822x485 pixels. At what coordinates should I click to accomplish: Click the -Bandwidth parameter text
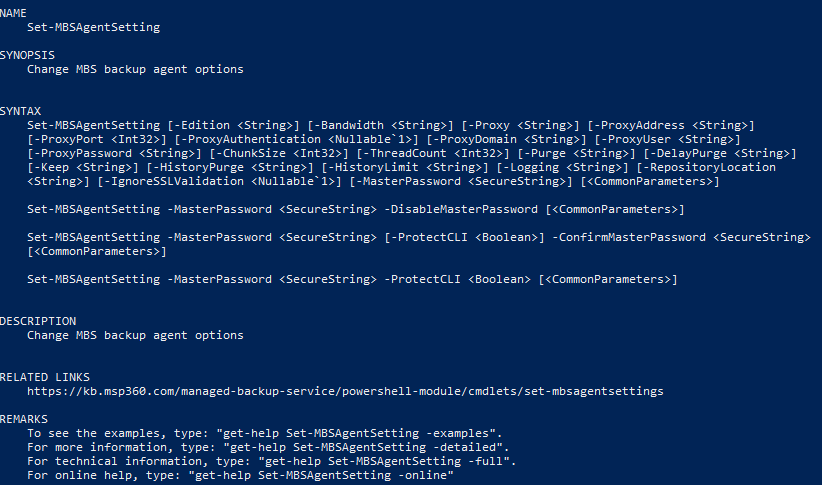pyautogui.click(x=349, y=125)
